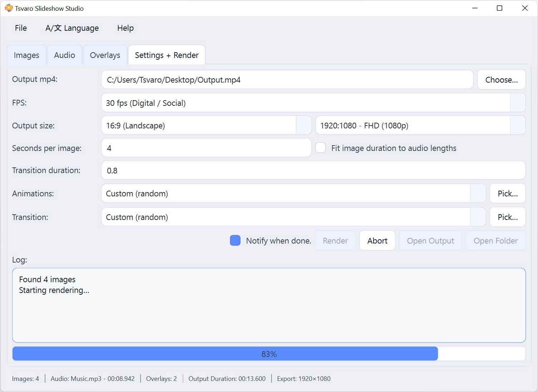This screenshot has width=538, height=392.
Task: Click Abort to stop rendering
Action: coord(377,241)
